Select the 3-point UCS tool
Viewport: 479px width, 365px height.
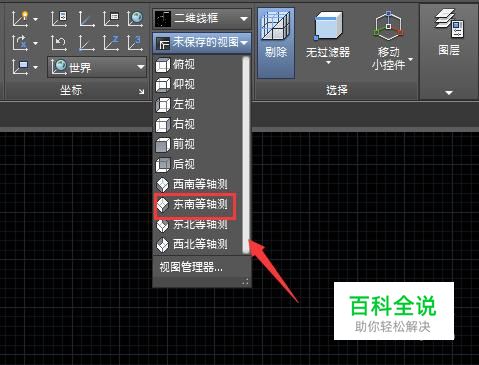click(136, 43)
